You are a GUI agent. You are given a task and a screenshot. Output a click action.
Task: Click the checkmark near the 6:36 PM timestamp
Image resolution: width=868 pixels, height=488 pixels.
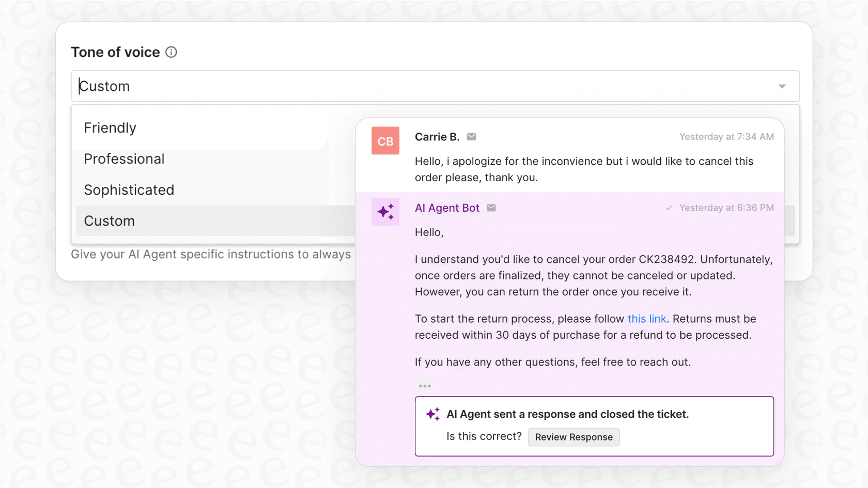(x=669, y=208)
